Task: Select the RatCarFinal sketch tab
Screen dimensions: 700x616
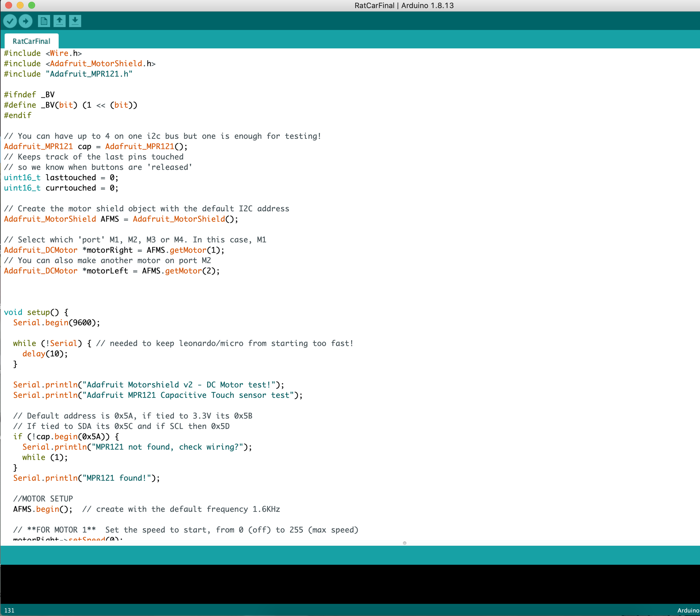Action: pyautogui.click(x=31, y=41)
